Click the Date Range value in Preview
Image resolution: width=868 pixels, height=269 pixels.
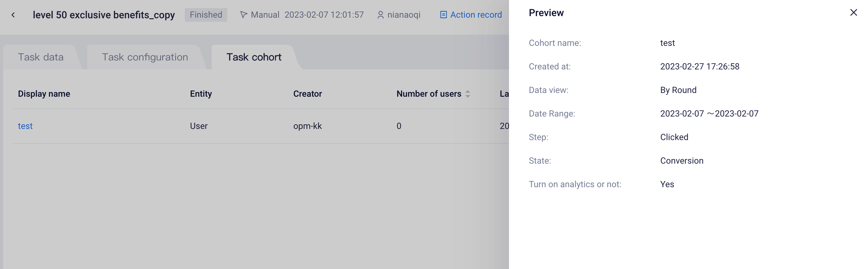[709, 114]
